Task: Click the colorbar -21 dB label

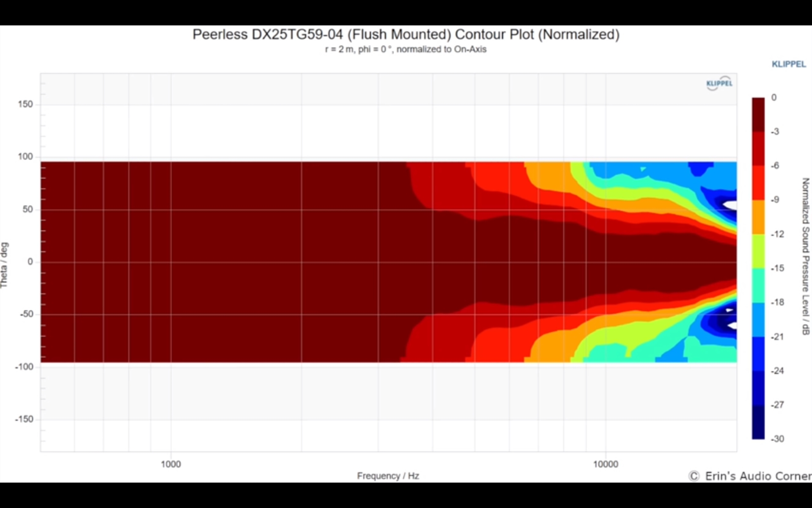Action: pos(777,337)
